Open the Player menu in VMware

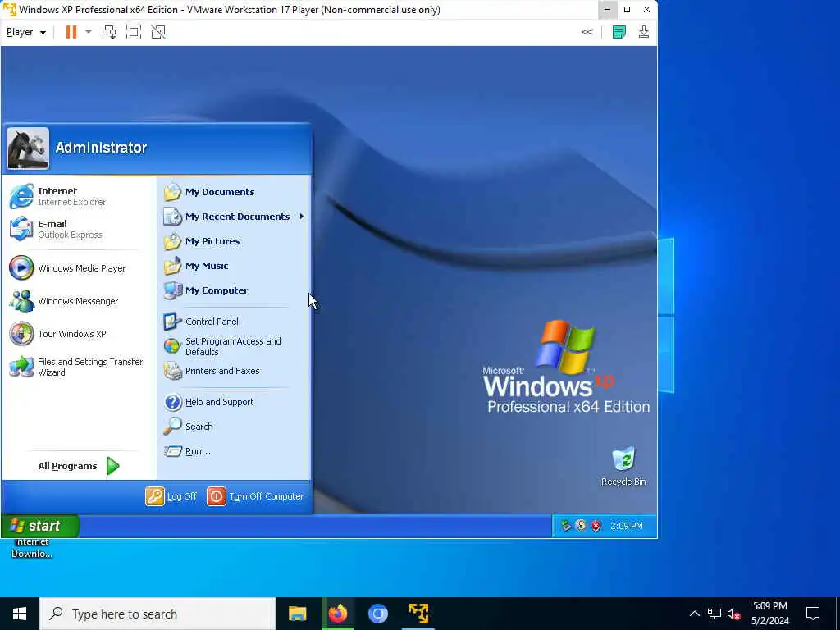click(x=25, y=32)
